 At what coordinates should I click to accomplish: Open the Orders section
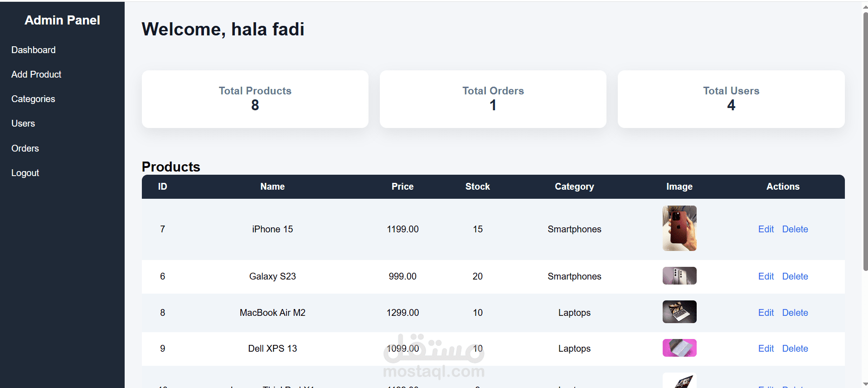click(x=25, y=148)
